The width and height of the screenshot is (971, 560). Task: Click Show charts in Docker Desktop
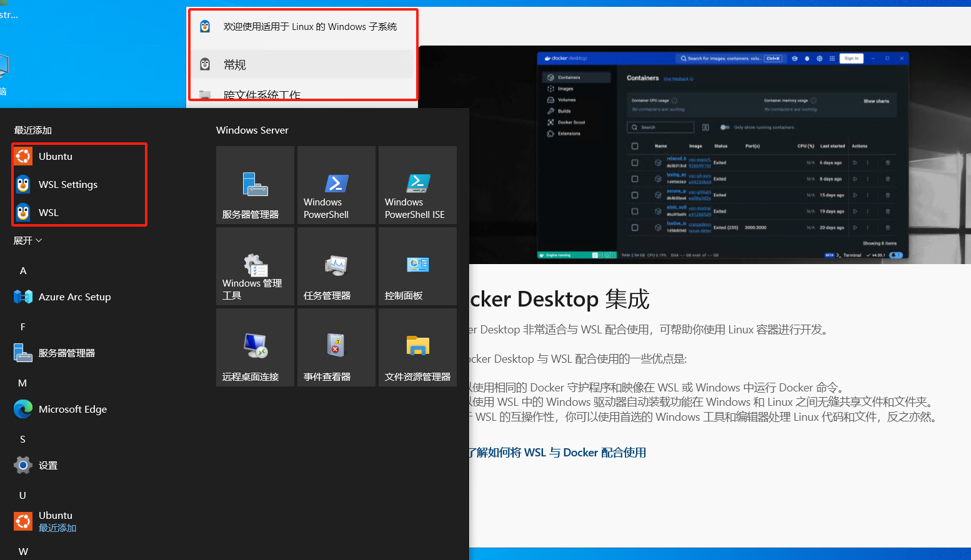pyautogui.click(x=875, y=101)
